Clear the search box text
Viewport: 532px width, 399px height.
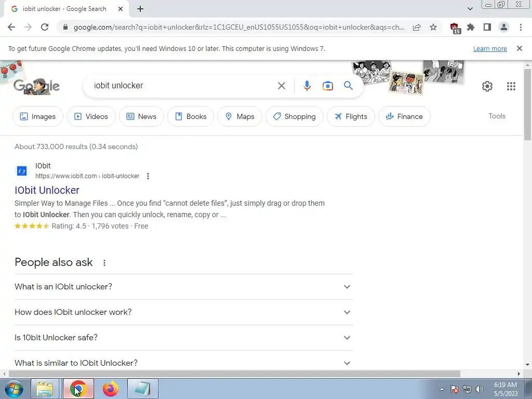pyautogui.click(x=281, y=86)
